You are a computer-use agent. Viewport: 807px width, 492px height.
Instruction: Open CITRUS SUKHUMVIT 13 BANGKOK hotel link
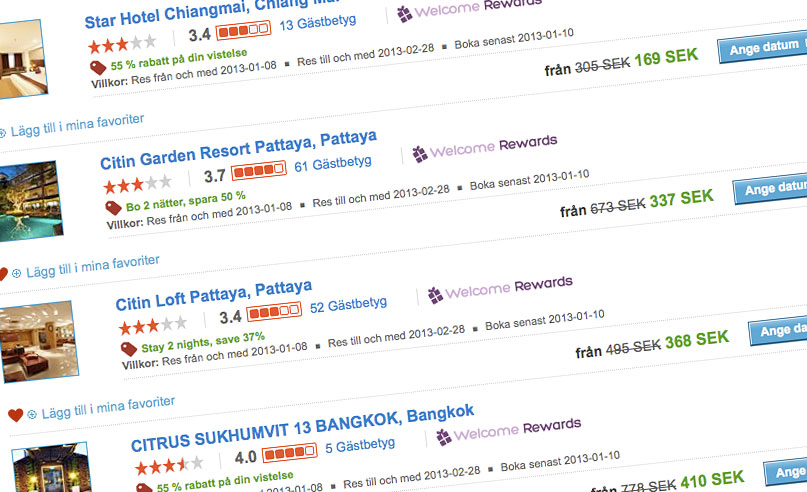point(302,428)
